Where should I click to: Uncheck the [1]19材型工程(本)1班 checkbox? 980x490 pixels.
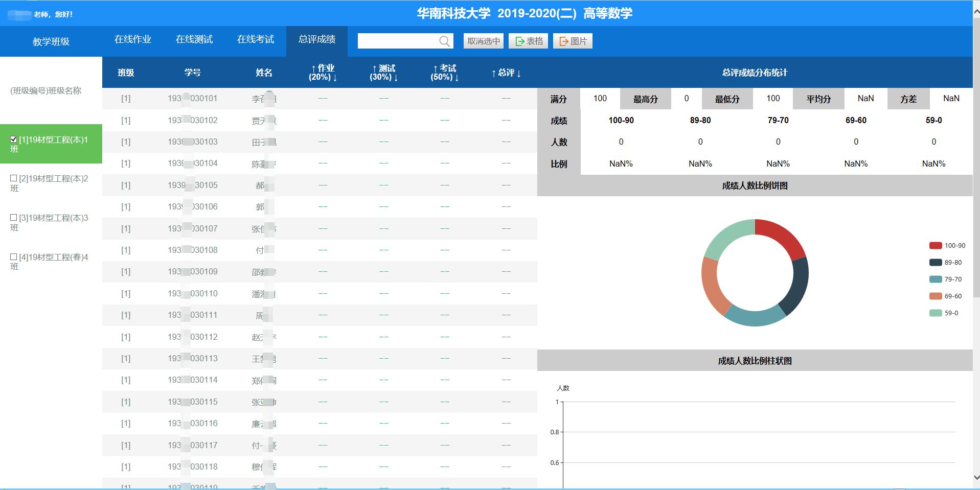click(14, 139)
